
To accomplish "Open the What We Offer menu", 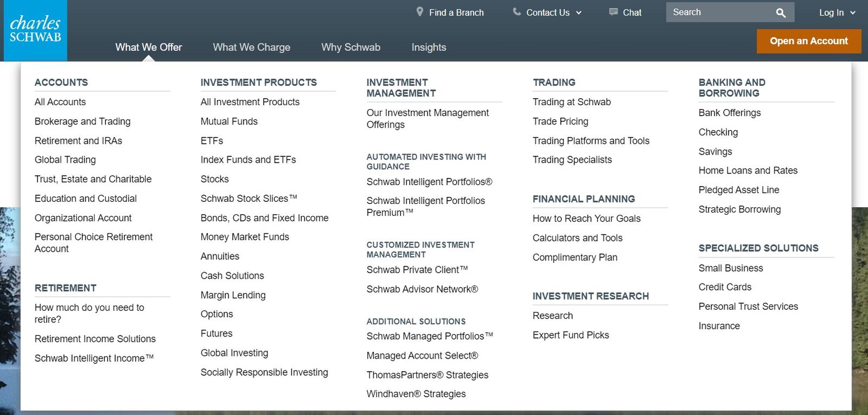I will tap(149, 47).
